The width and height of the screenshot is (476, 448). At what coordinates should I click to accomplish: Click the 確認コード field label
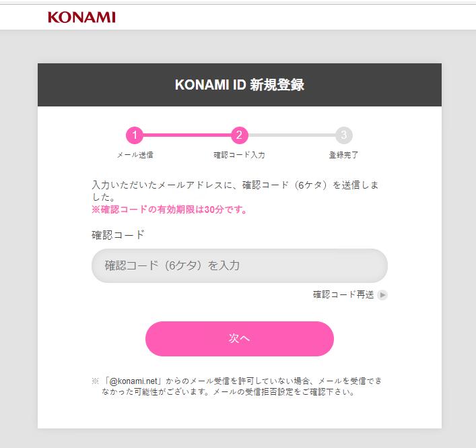118,235
